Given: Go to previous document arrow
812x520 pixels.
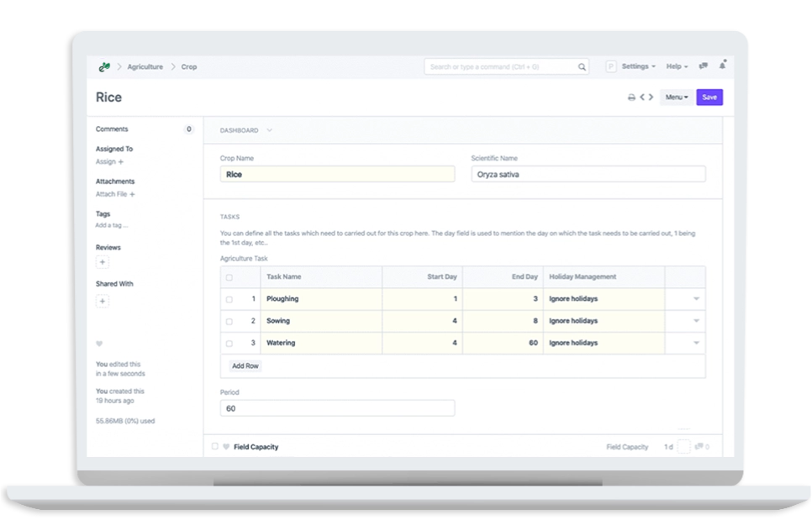Looking at the screenshot, I should point(642,97).
